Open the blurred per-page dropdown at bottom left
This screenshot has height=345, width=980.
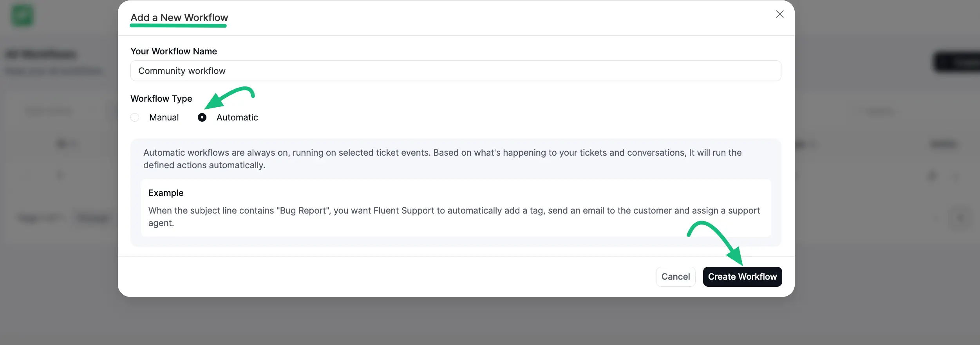point(94,217)
